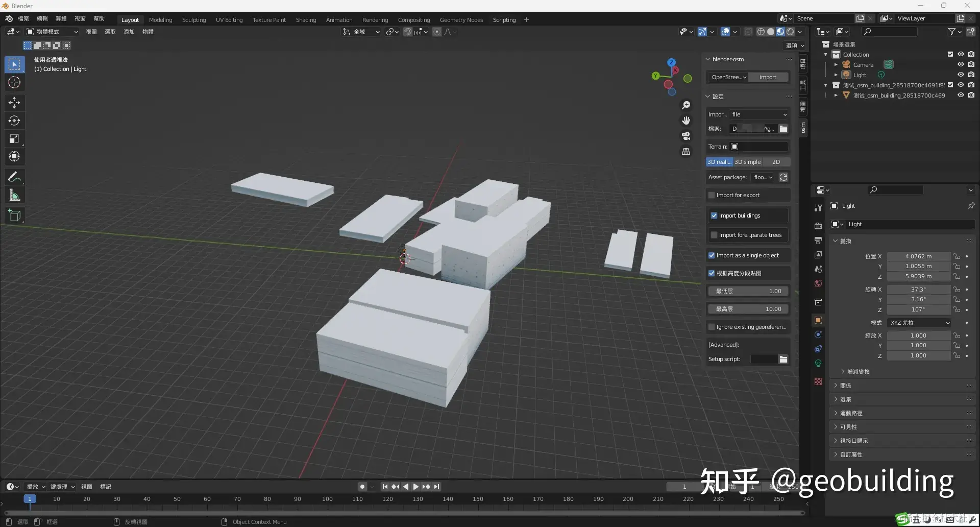This screenshot has height=527, width=980.
Task: Open the Geometry Nodes workspace tab
Action: (x=461, y=20)
